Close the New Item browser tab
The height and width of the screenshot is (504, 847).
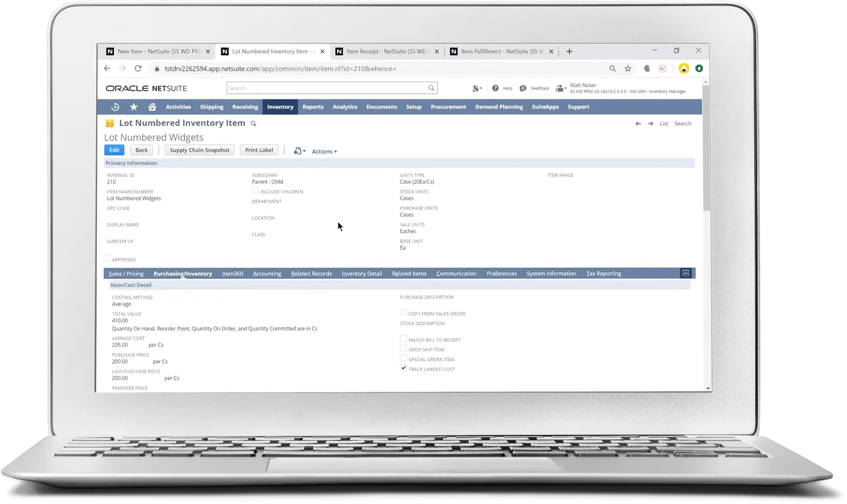[x=208, y=51]
